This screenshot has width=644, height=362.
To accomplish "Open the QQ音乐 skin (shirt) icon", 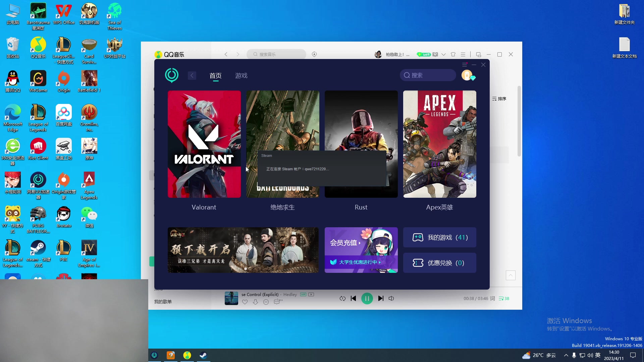I will coord(453,54).
